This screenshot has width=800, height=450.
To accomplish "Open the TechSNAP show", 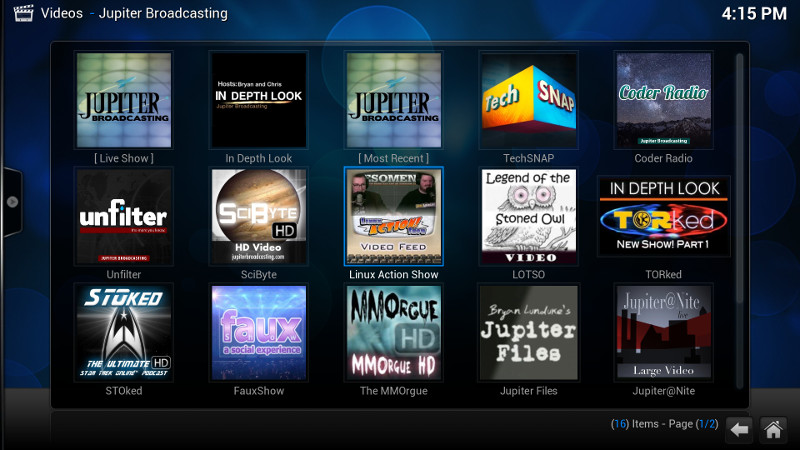I will click(x=528, y=100).
